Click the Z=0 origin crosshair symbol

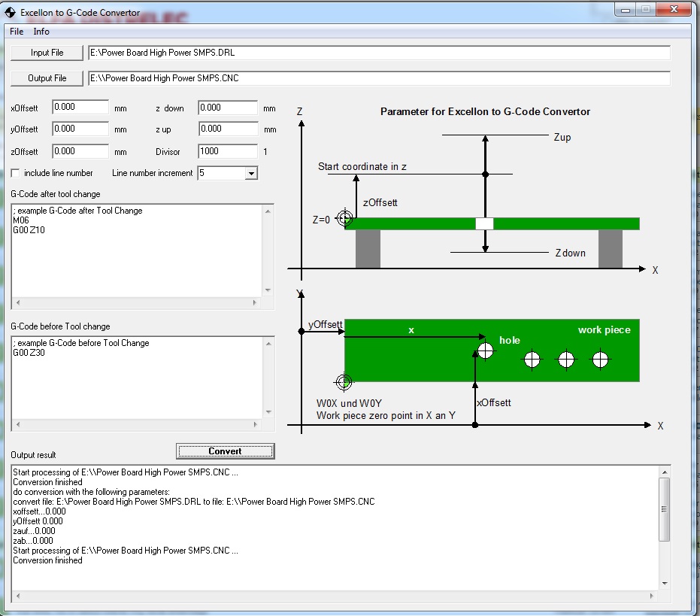pyautogui.click(x=344, y=219)
